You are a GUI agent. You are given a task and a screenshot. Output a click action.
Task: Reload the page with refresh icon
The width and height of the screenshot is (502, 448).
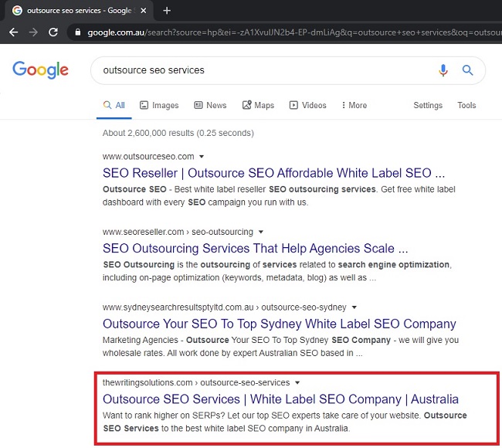(53, 32)
